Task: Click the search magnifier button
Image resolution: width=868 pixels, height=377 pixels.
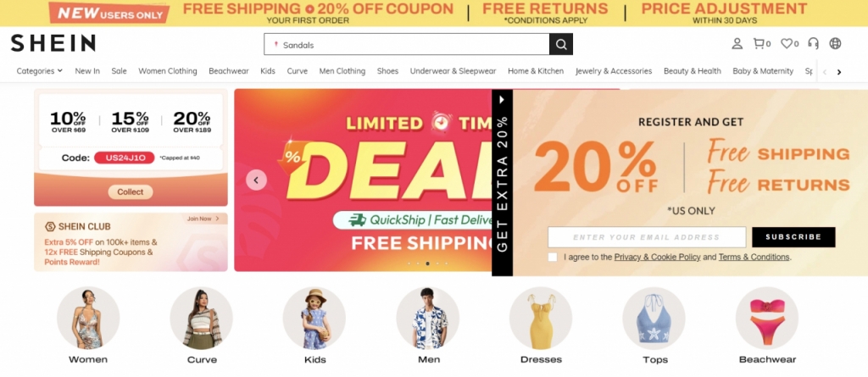Action: [561, 44]
